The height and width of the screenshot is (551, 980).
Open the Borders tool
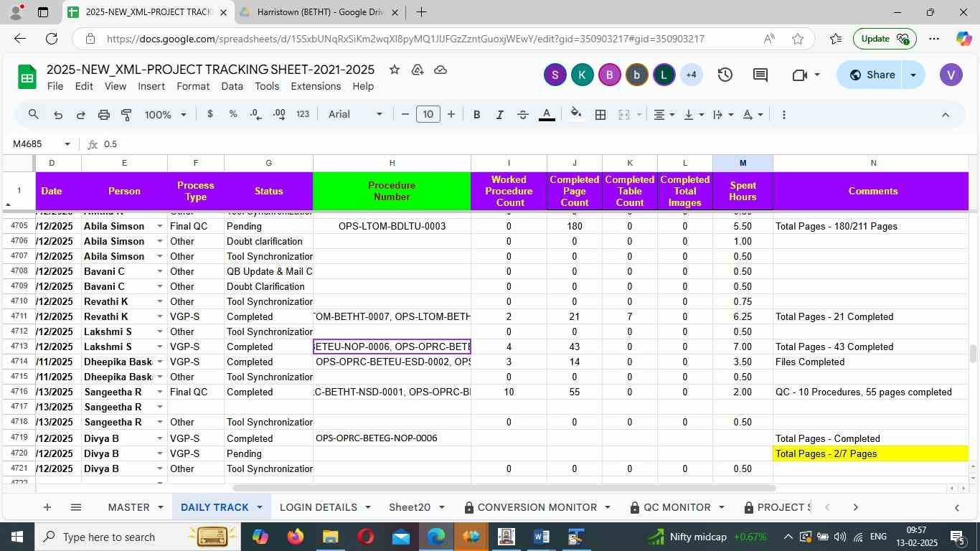coord(600,115)
